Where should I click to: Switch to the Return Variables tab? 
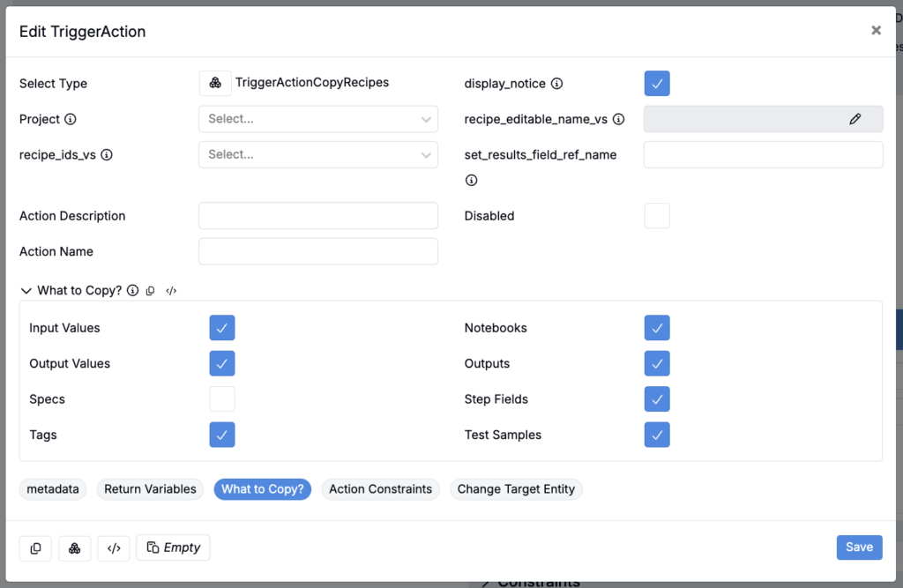(x=150, y=489)
